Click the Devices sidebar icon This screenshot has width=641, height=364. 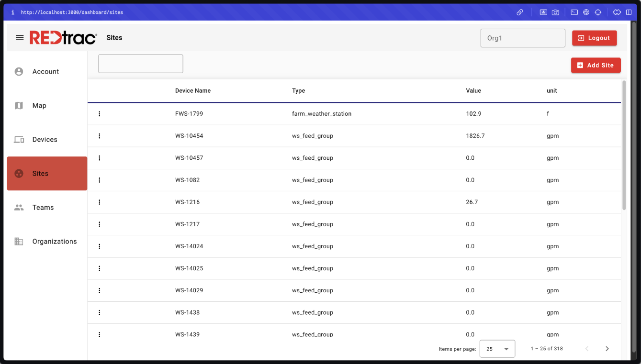[x=19, y=140]
